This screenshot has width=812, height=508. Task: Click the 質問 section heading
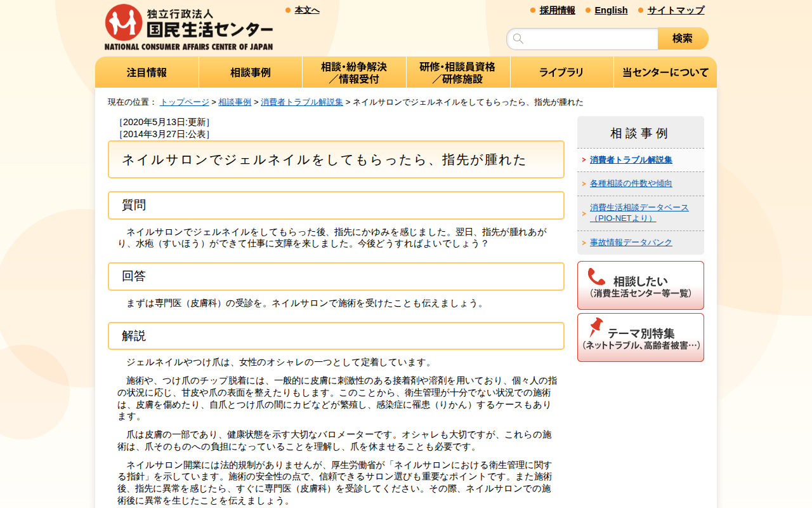pyautogui.click(x=336, y=205)
